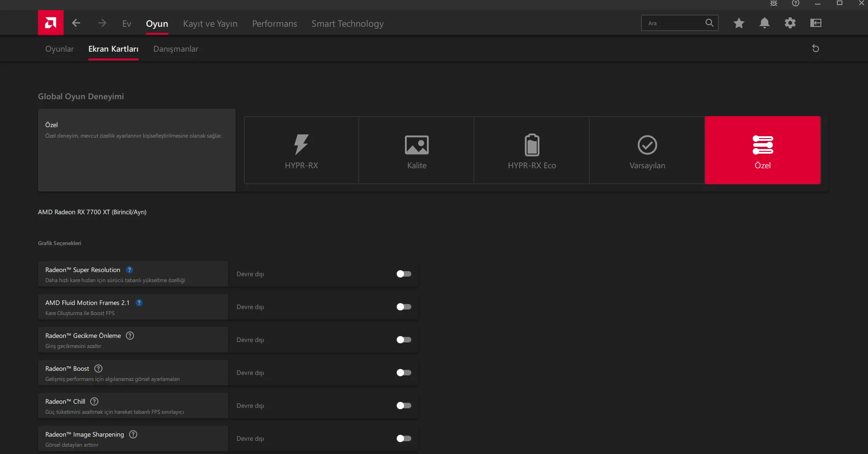Toggle Radeon Gecikme Önleme on
The image size is (868, 454).
404,340
